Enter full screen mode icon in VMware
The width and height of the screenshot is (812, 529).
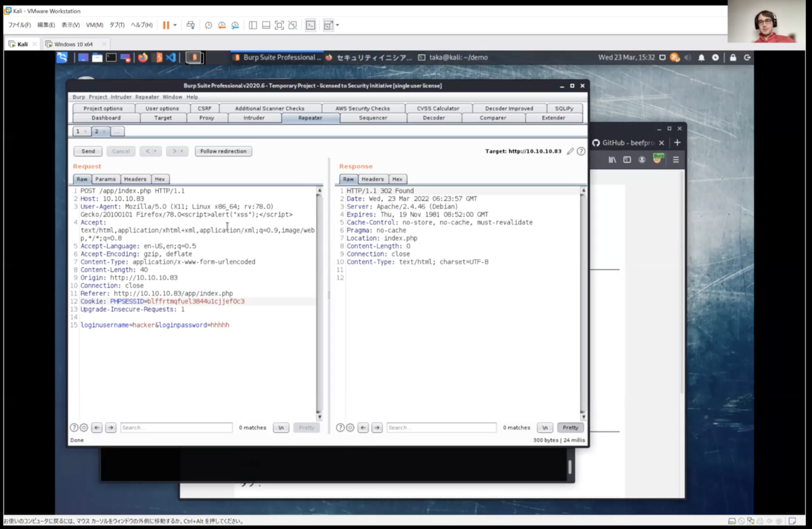click(279, 25)
